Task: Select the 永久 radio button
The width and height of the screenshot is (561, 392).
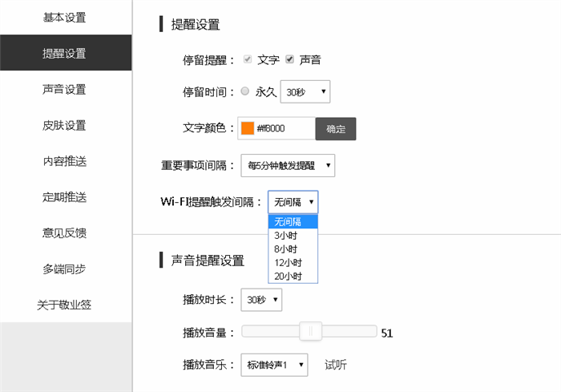Action: (x=244, y=91)
